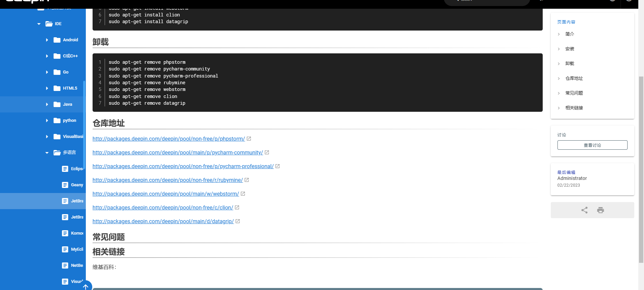Click the 仓库地址 section heading
This screenshot has width=644, height=290.
(109, 123)
